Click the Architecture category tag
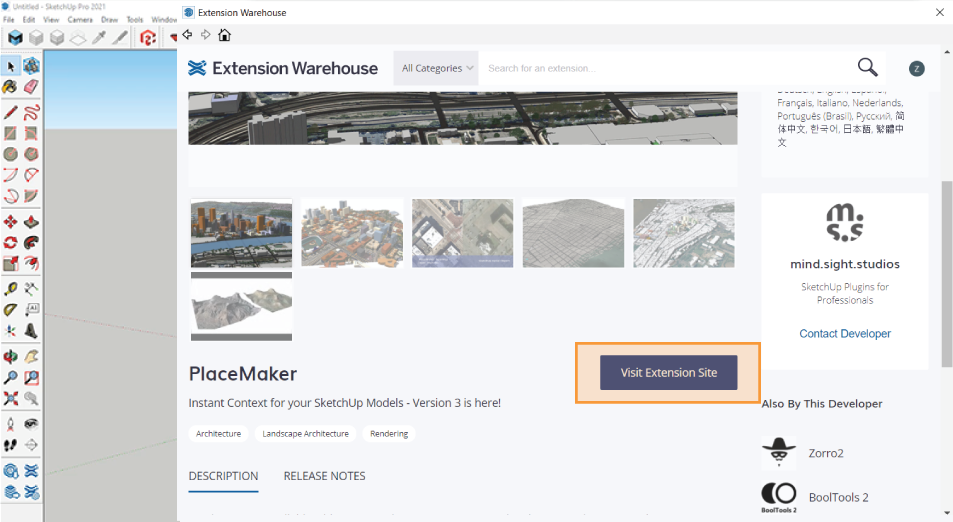This screenshot has width=953, height=522. coord(218,434)
